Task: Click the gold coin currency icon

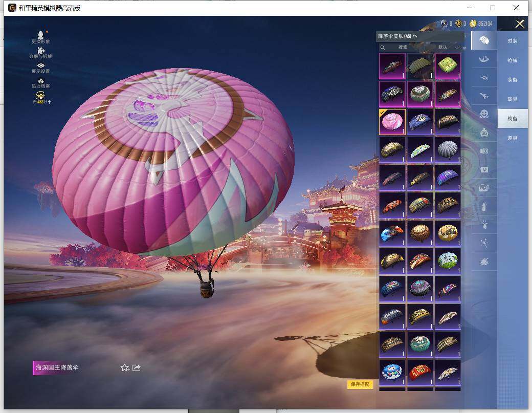Action: pyautogui.click(x=473, y=24)
